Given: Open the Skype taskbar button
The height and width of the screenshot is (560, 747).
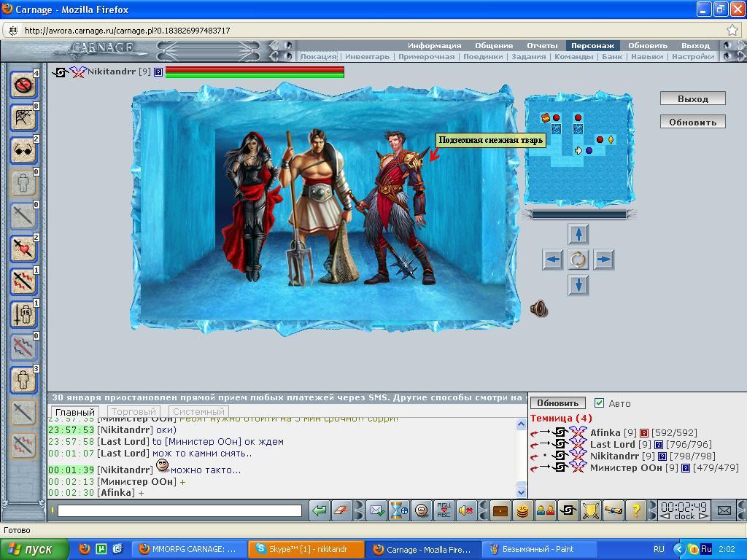Looking at the screenshot, I should pyautogui.click(x=306, y=549).
